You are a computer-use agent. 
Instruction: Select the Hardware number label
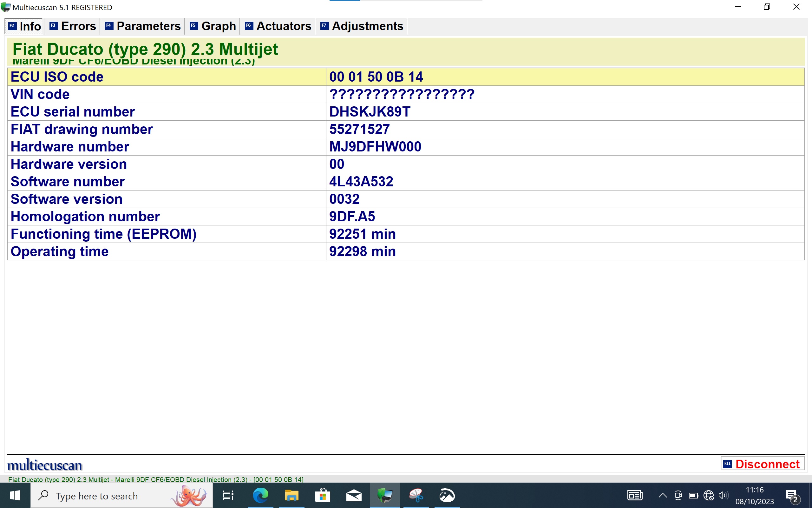[70, 147]
